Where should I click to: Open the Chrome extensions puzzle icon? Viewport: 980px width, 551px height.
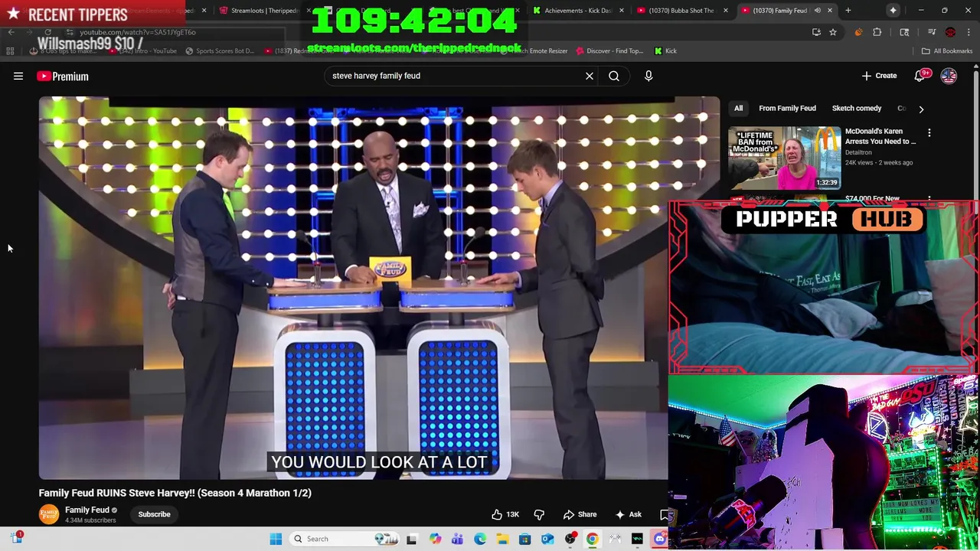[877, 32]
